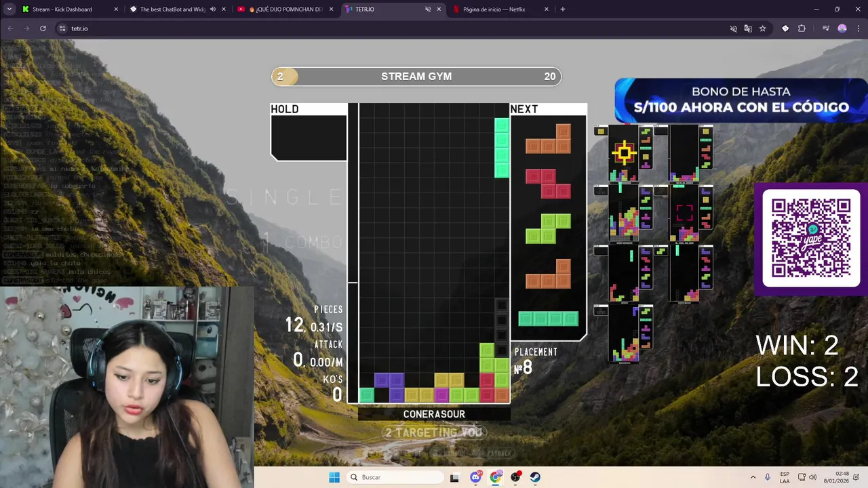Open the white tag extension icon
The image size is (868, 488).
coord(785,28)
